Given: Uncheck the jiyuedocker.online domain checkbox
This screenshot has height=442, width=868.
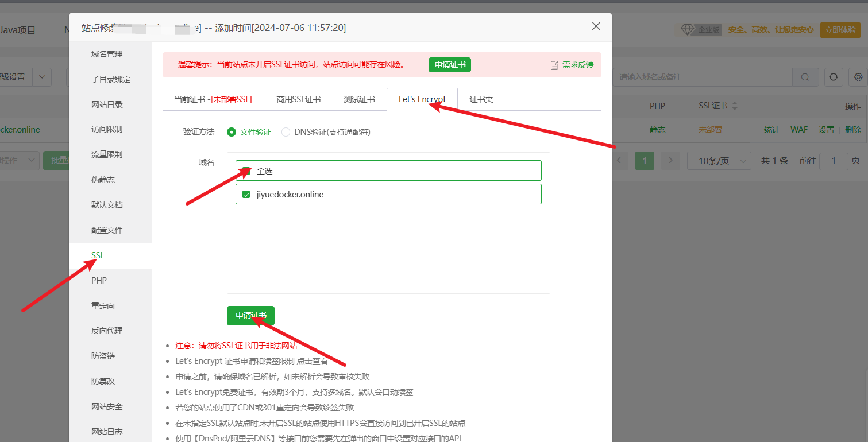Looking at the screenshot, I should [246, 195].
